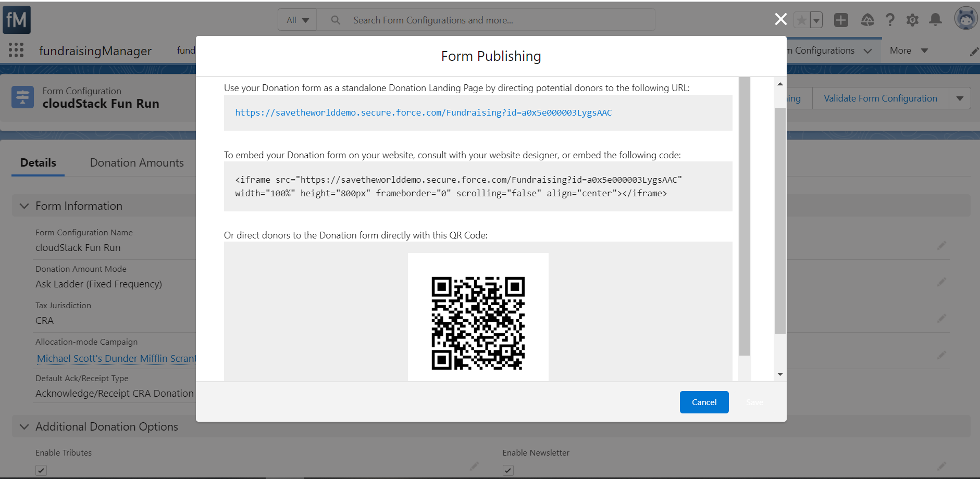This screenshot has width=980, height=479.
Task: Click the CRA tax jurisdiction value
Action: click(44, 321)
